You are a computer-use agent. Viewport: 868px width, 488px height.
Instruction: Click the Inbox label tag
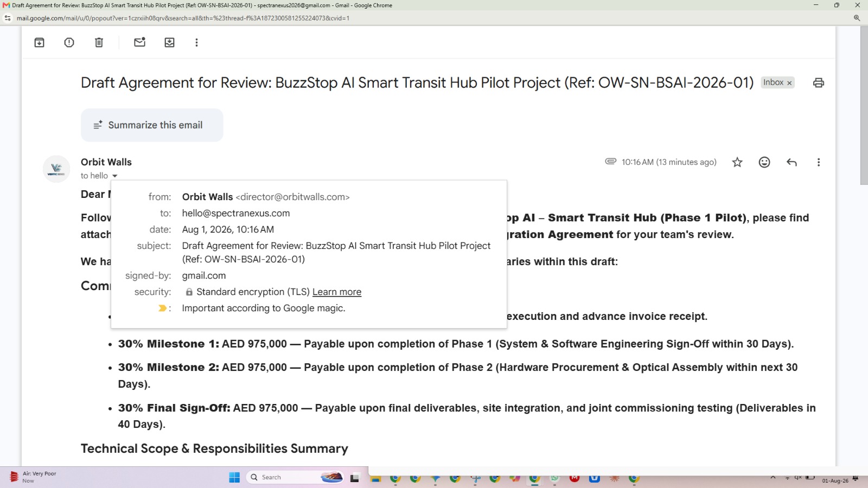pos(774,82)
